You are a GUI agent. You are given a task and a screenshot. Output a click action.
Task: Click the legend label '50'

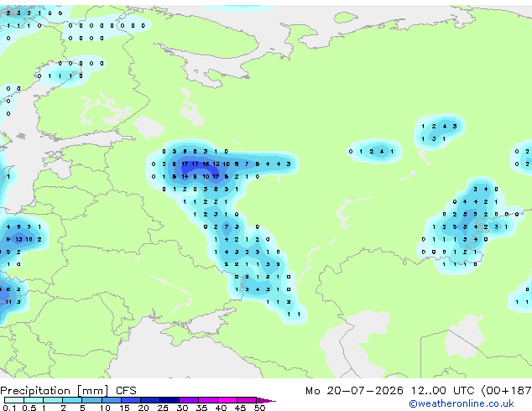[x=260, y=408]
